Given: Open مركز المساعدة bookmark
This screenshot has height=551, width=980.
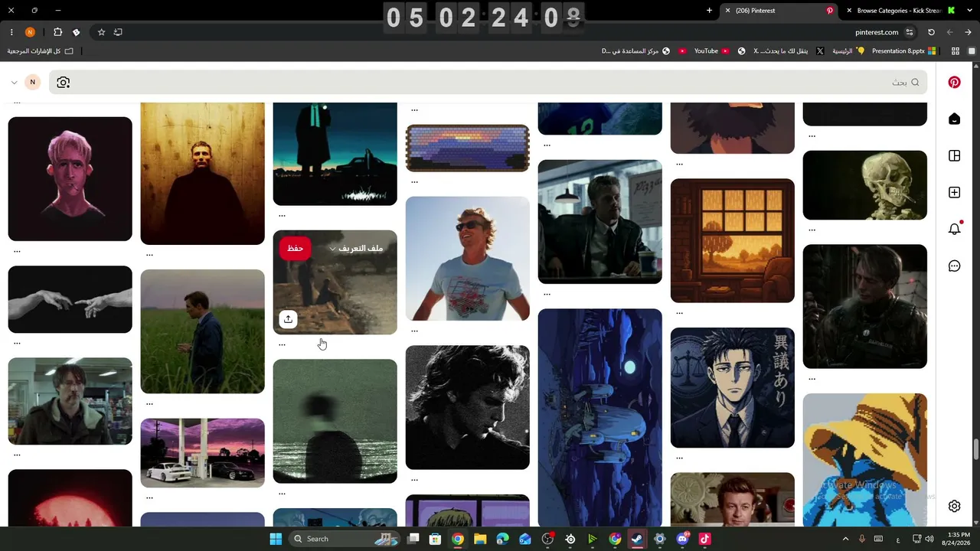Looking at the screenshot, I should pyautogui.click(x=635, y=51).
